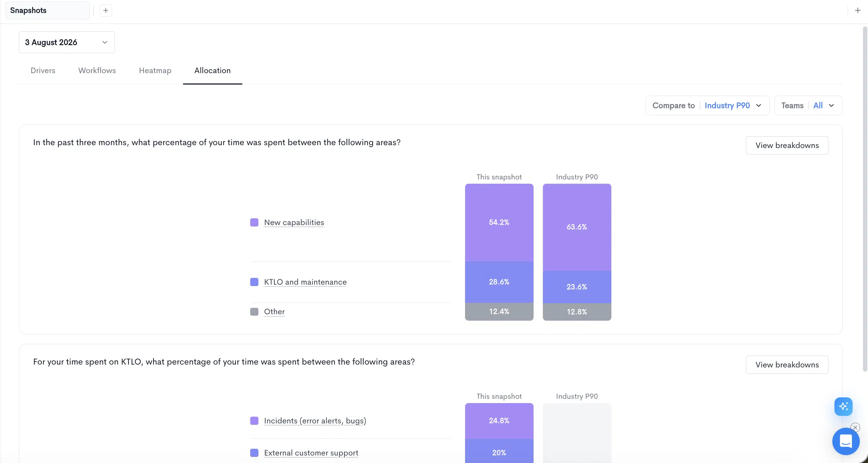Click the New capabilities purple color swatch
The image size is (868, 463).
point(254,222)
